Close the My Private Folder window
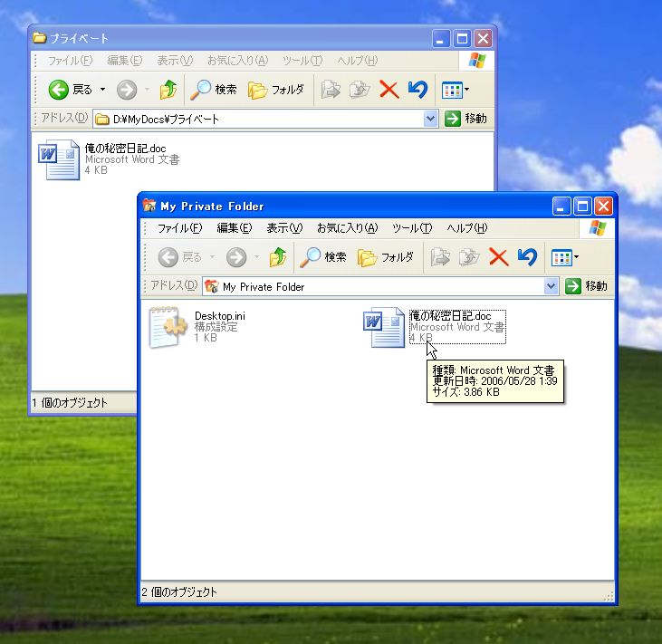This screenshot has width=662, height=644. point(604,207)
